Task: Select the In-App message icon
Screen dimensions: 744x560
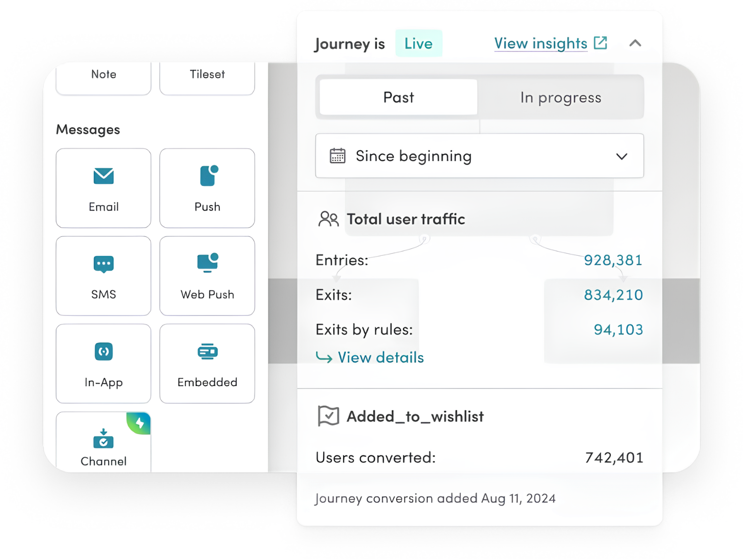Action: 104,352
